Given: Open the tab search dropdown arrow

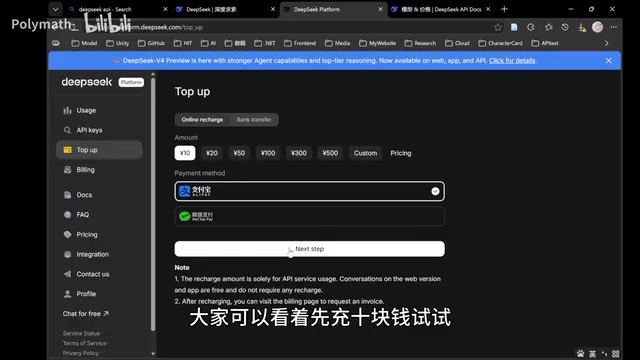Looking at the screenshot, I should [56, 9].
